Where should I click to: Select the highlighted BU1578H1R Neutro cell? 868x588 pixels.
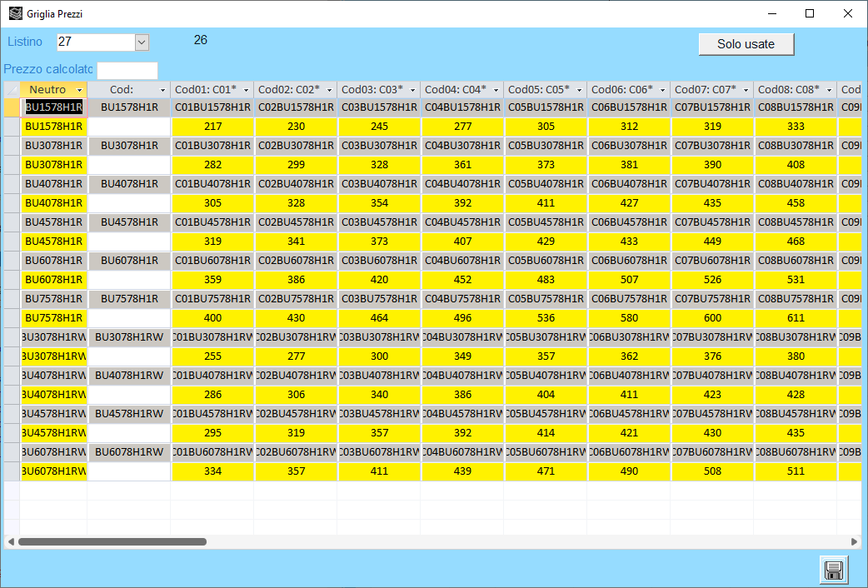53,107
